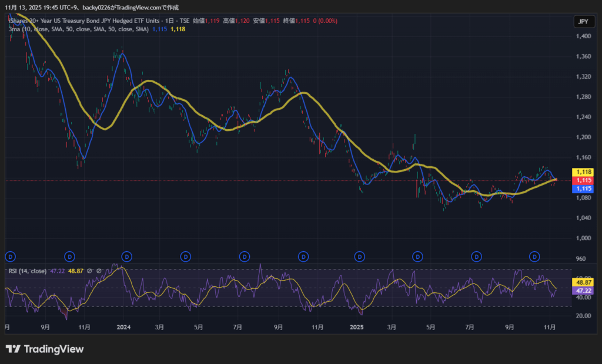
Task: Click the red 1,115 last price label
Action: coord(583,180)
